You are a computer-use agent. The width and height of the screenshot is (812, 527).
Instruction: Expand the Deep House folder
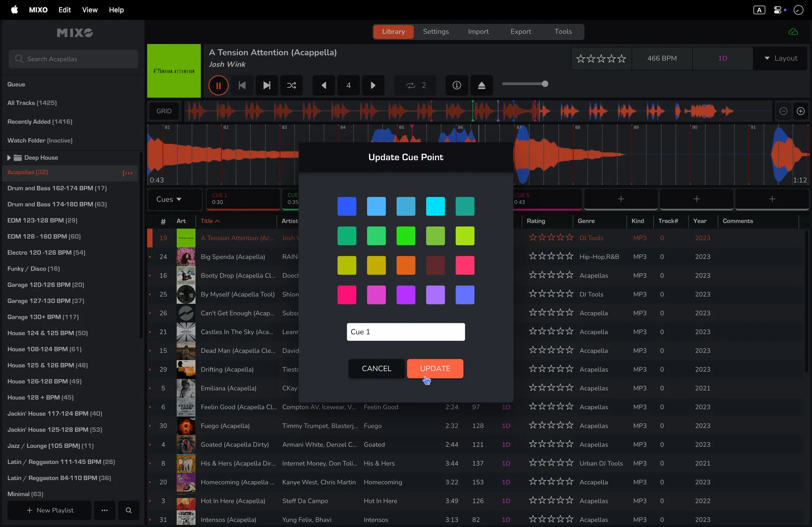point(9,158)
